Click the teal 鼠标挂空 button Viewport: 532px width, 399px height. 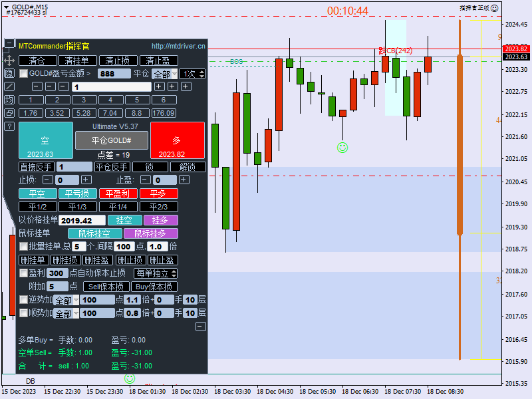point(95,233)
